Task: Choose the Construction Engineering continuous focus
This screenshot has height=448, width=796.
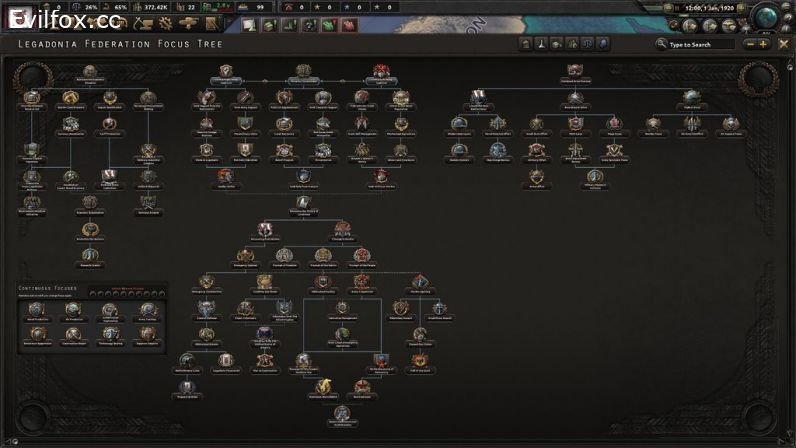Action: tap(110, 310)
